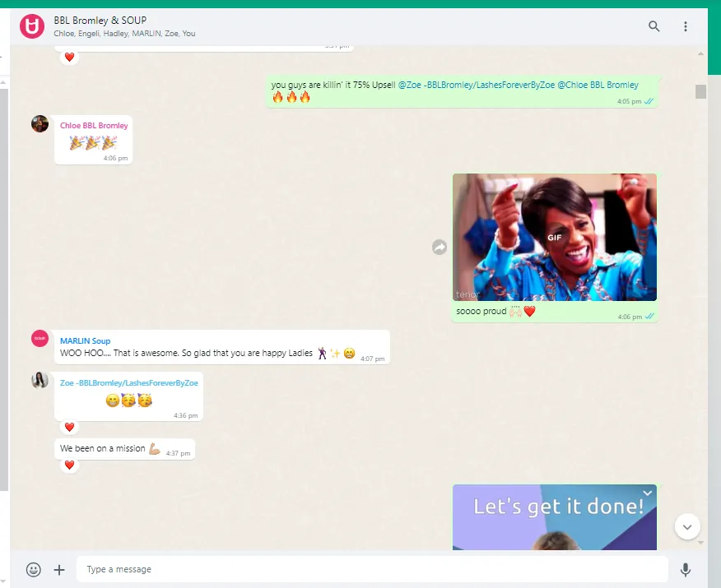Click heart reaction under Zoe's emoji message
Viewport: 721px width, 588px height.
(69, 427)
